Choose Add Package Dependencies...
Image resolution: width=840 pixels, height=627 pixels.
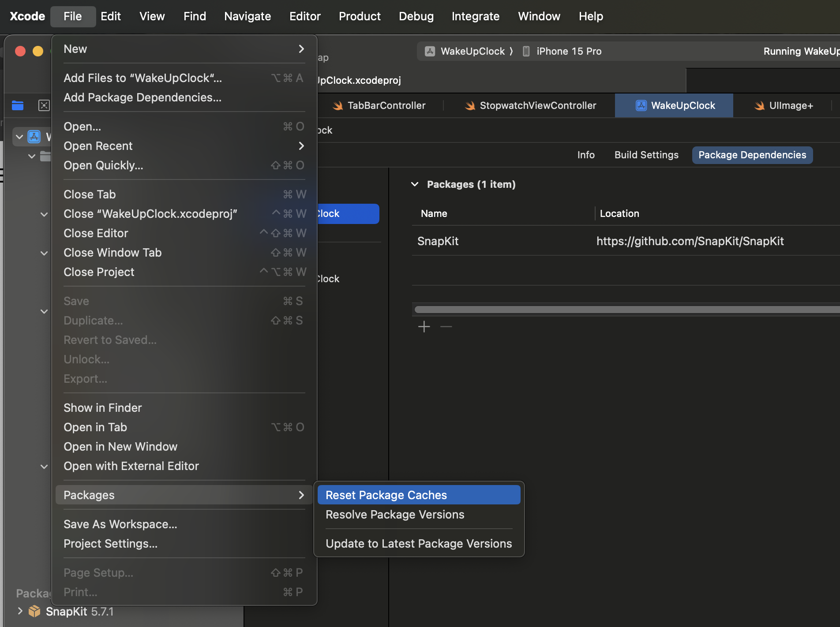pyautogui.click(x=184, y=97)
